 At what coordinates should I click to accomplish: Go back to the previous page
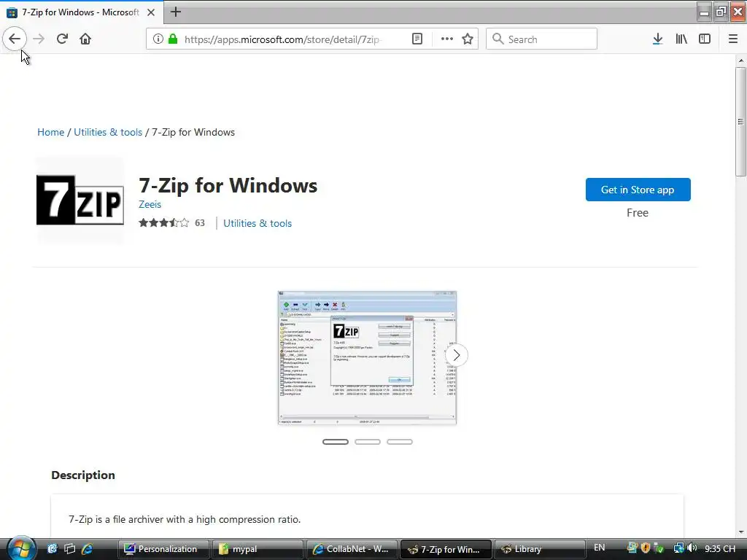[15, 39]
